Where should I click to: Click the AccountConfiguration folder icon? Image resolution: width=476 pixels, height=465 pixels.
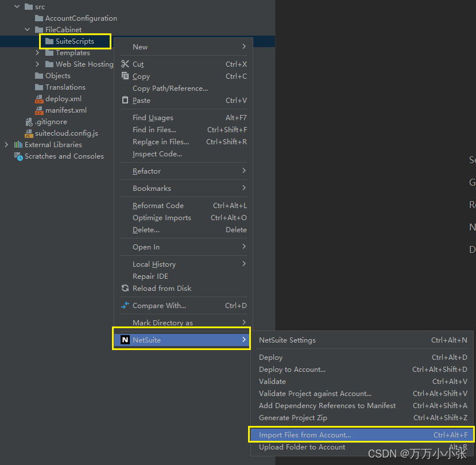(39, 18)
